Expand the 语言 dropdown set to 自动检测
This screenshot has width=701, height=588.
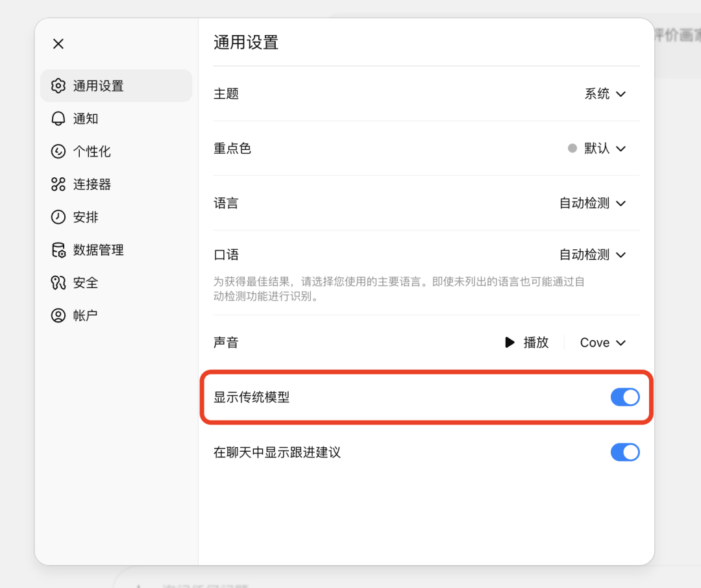593,203
